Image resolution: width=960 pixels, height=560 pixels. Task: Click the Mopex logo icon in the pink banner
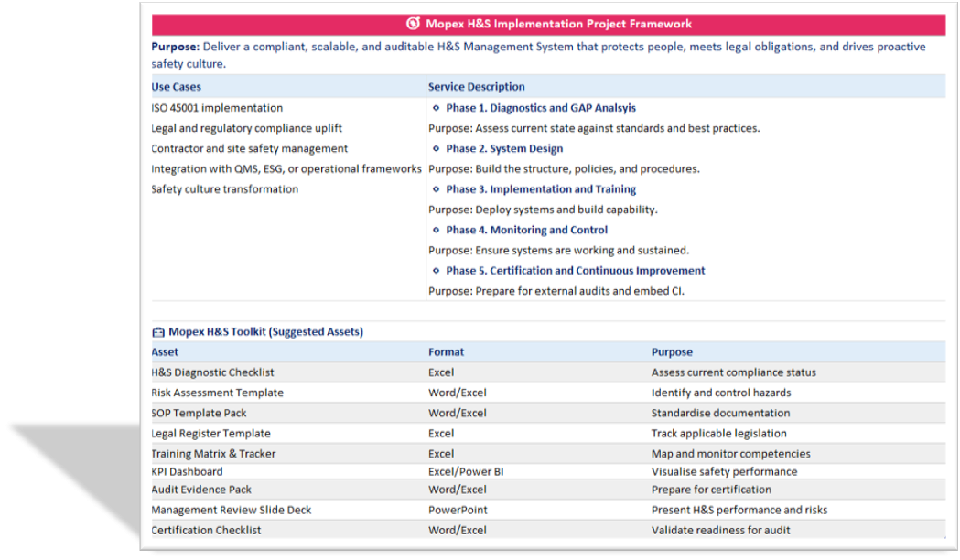point(413,24)
